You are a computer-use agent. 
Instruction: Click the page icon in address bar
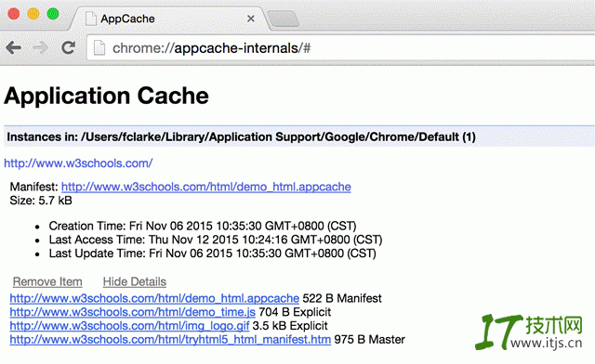point(99,48)
